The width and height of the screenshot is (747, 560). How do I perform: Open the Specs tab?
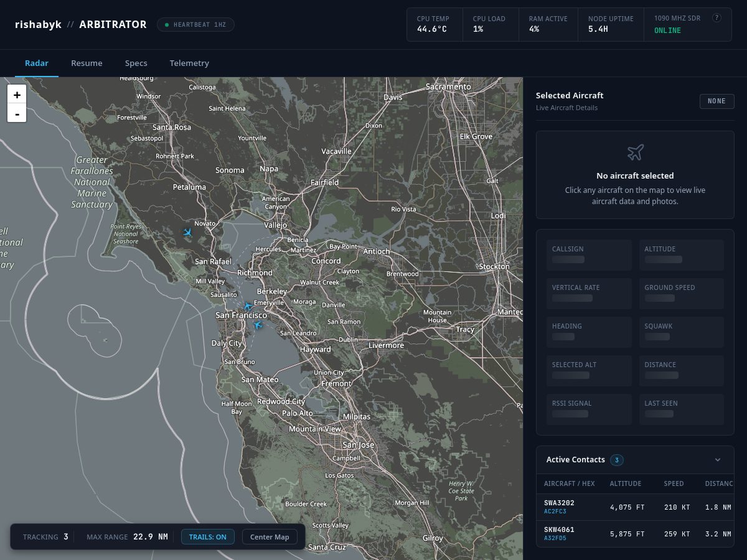pos(136,63)
